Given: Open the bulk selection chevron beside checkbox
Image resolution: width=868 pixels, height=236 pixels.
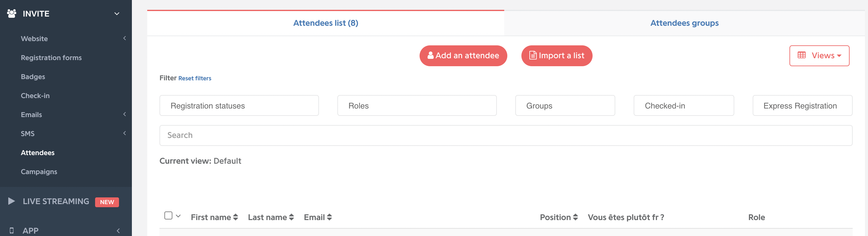Looking at the screenshot, I should coord(178,216).
